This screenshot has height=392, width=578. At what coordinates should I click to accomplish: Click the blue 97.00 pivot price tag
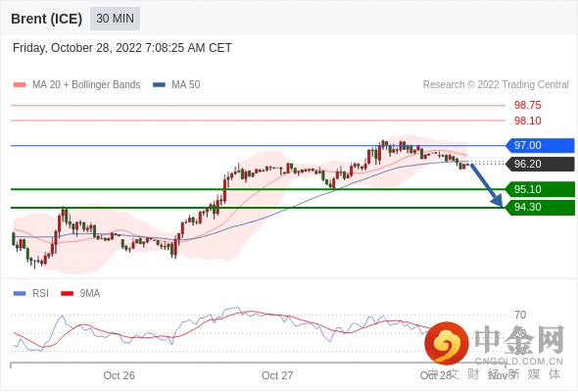click(x=541, y=145)
